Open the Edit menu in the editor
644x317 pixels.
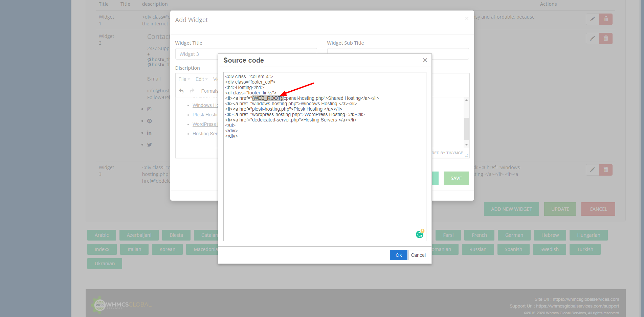pyautogui.click(x=201, y=79)
